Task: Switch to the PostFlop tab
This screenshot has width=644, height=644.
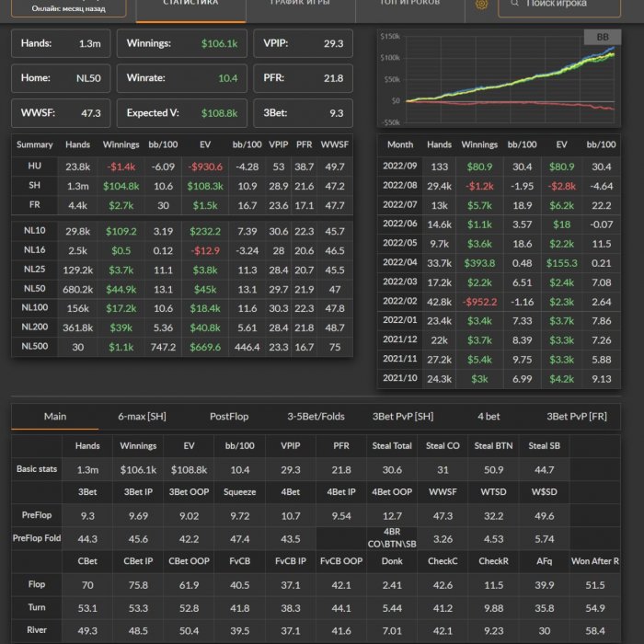Action: [x=229, y=417]
